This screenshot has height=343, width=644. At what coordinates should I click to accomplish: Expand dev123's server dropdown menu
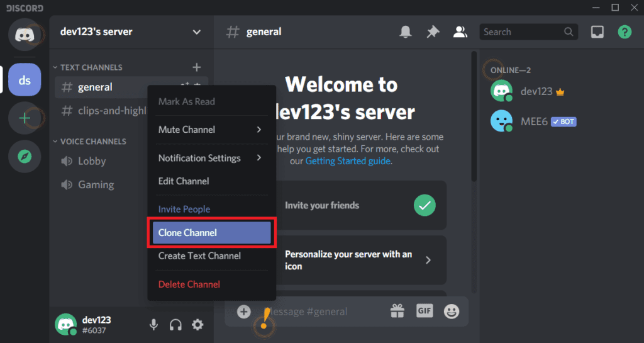196,32
